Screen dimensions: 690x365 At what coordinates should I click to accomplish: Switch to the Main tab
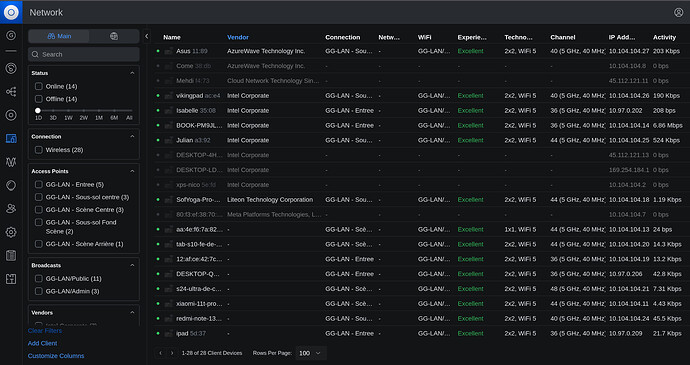click(59, 37)
